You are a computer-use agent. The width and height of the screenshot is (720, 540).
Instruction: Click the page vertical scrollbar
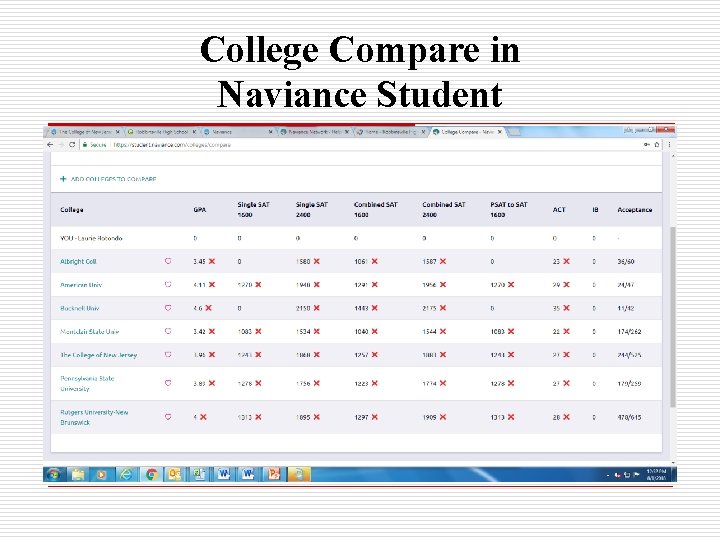coord(673,317)
